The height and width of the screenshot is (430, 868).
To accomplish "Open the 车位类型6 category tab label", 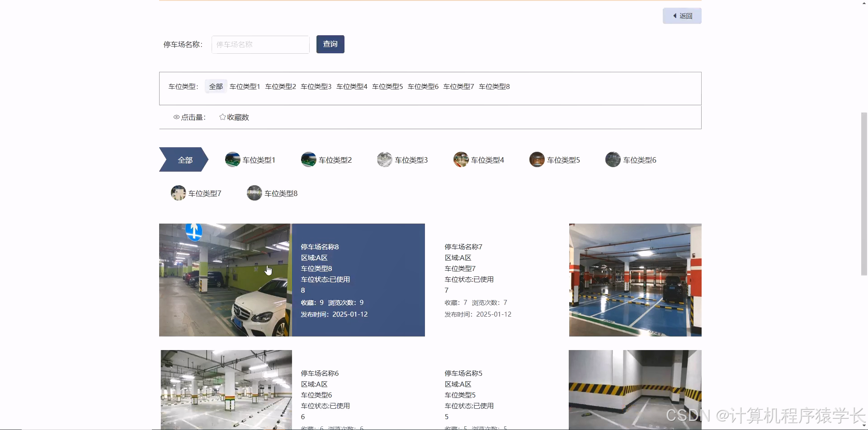I will [640, 160].
